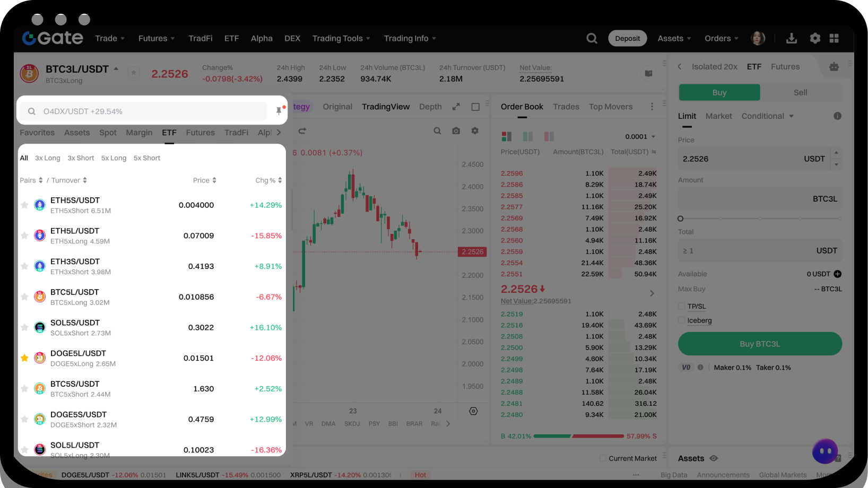868x488 pixels.
Task: Open the download app icon
Action: click(791, 38)
